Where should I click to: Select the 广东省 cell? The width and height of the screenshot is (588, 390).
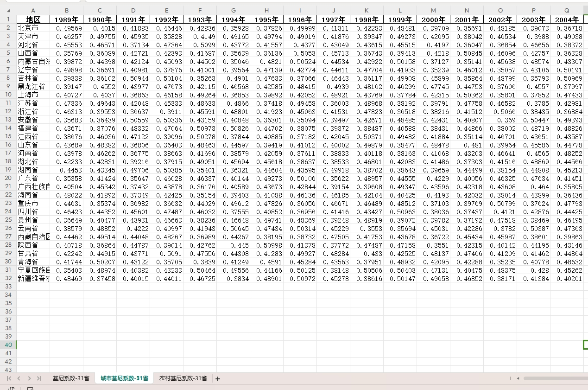[33, 178]
